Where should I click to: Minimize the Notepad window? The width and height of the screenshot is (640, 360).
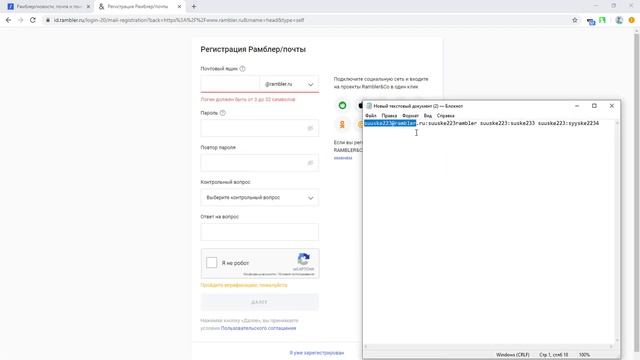point(577,106)
